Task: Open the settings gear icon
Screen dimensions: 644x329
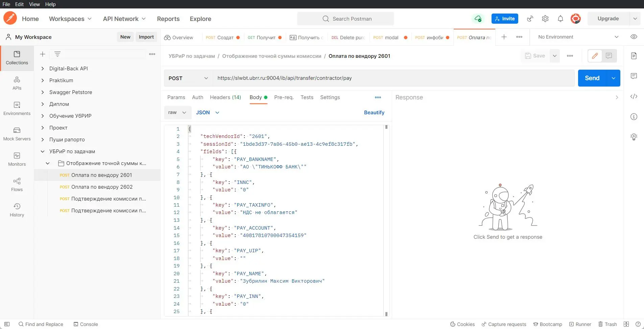Action: pyautogui.click(x=545, y=19)
